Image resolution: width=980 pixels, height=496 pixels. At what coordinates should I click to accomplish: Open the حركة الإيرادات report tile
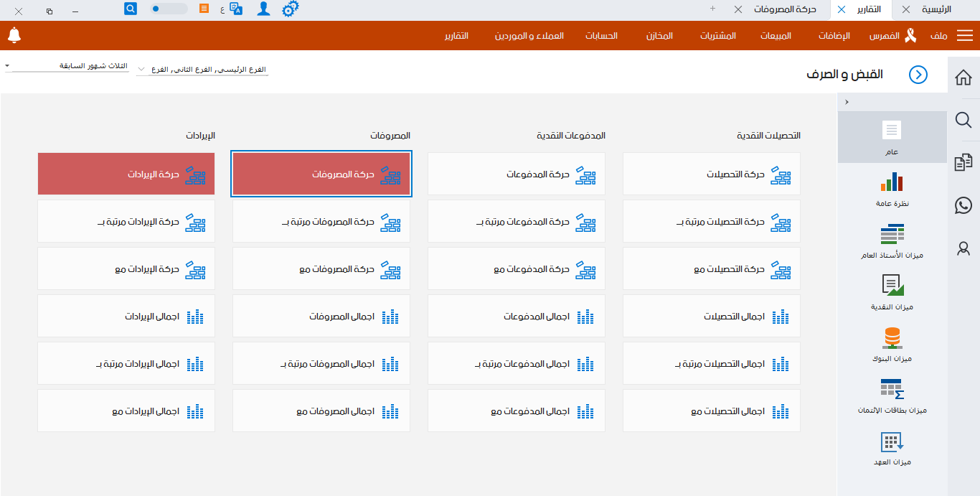pyautogui.click(x=126, y=173)
